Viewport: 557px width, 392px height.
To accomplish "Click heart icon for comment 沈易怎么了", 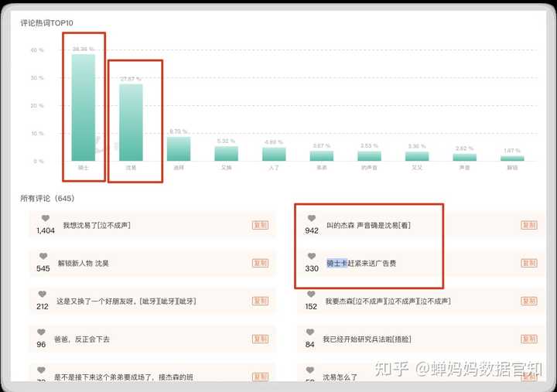I will pos(310,370).
